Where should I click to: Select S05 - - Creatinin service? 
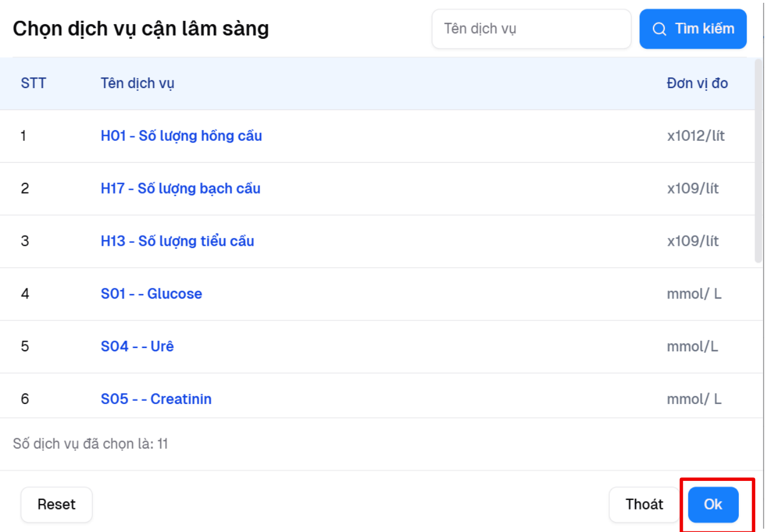[156, 399]
